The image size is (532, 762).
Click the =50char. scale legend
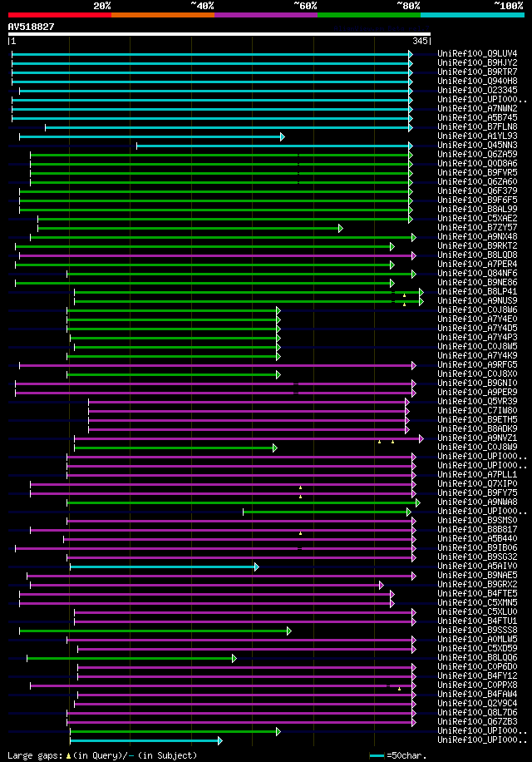(x=398, y=755)
